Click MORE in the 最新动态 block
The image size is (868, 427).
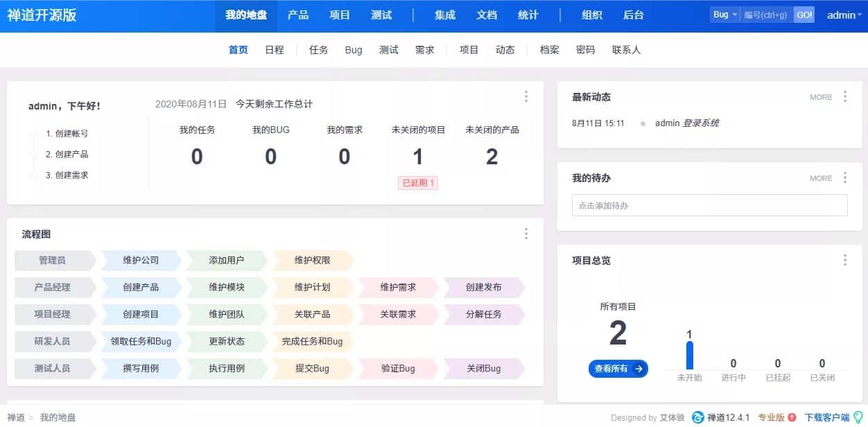pos(821,97)
